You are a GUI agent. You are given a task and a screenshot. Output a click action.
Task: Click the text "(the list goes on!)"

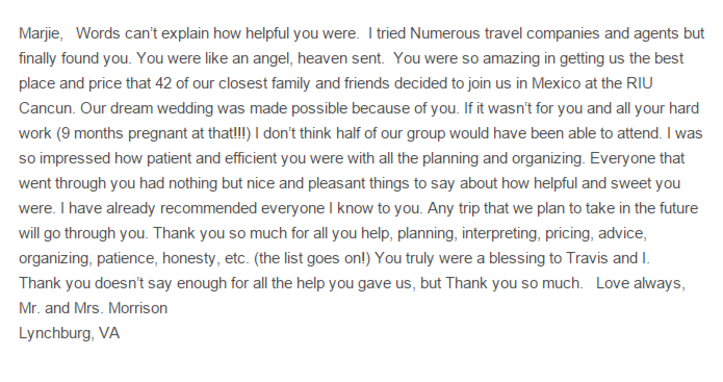coord(312,258)
